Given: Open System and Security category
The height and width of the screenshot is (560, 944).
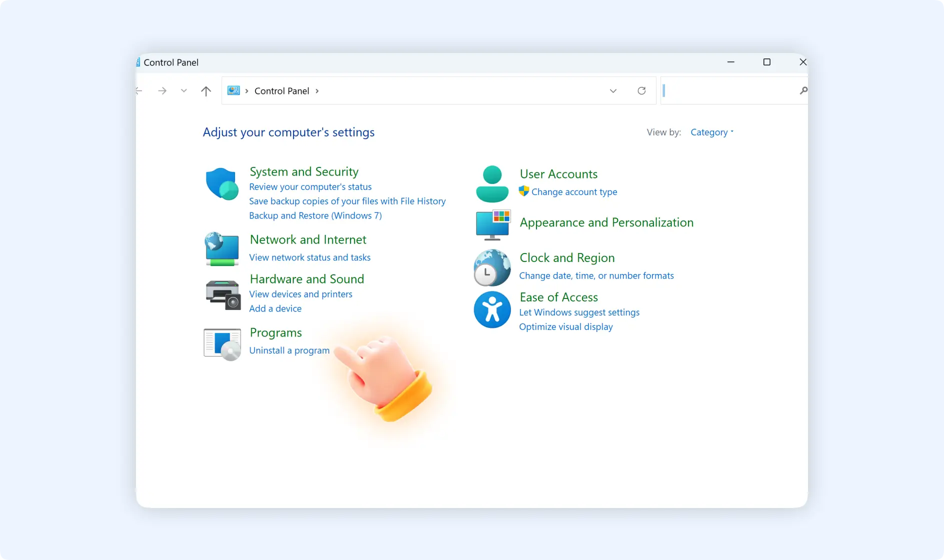Looking at the screenshot, I should (x=304, y=171).
